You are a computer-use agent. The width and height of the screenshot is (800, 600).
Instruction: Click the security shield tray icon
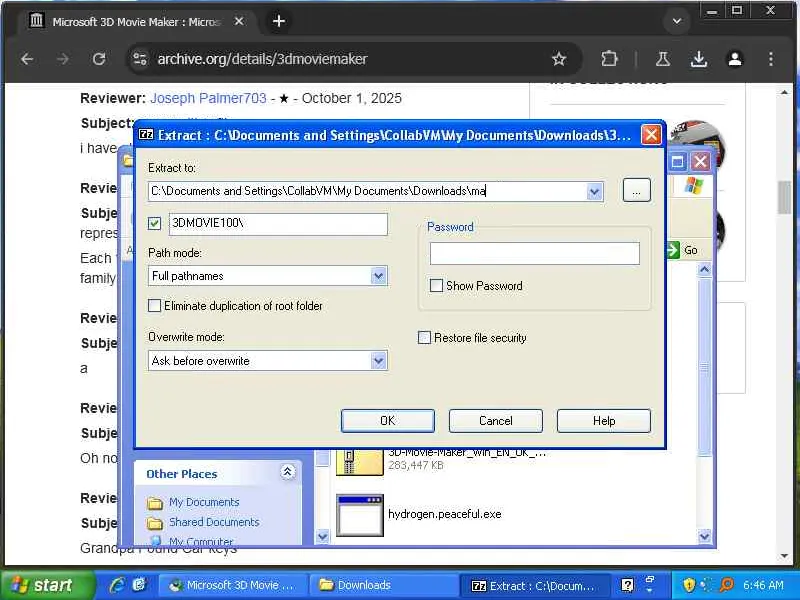click(x=689, y=585)
